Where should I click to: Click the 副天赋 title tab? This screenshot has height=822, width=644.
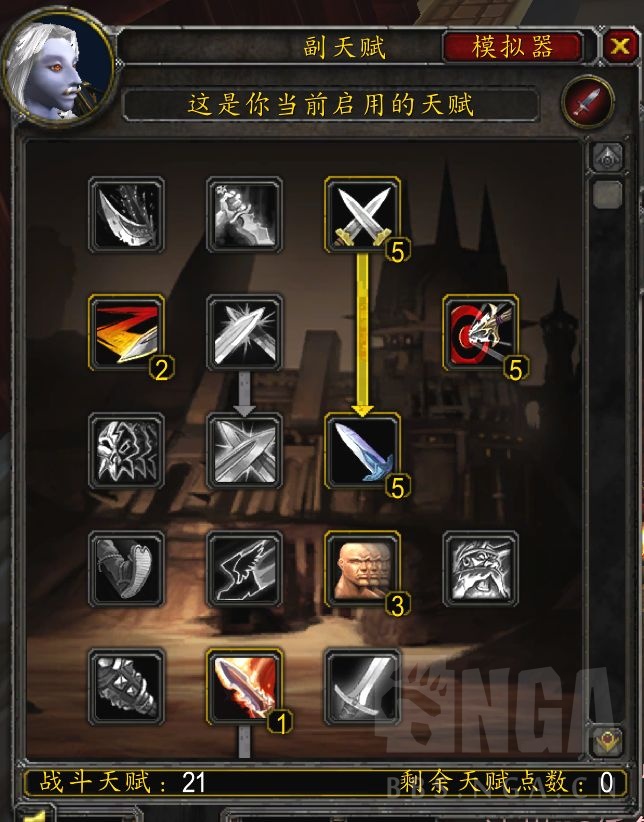click(x=345, y=47)
